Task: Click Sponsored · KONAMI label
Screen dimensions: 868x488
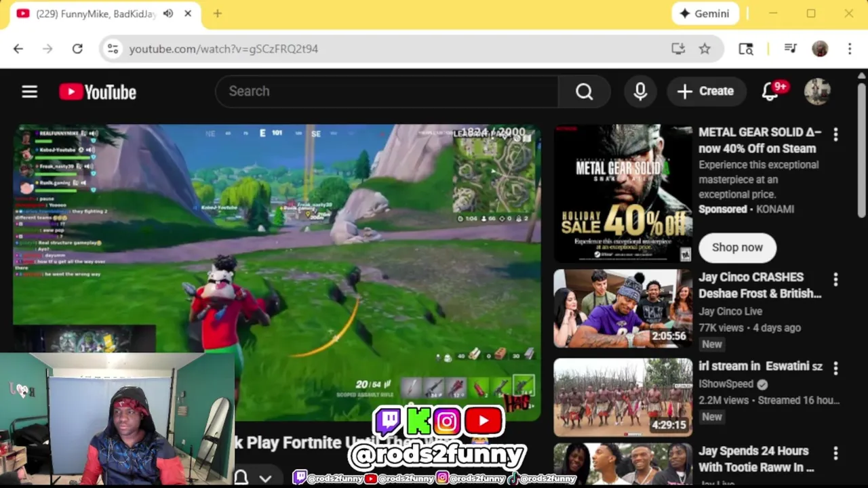Action: pos(746,209)
